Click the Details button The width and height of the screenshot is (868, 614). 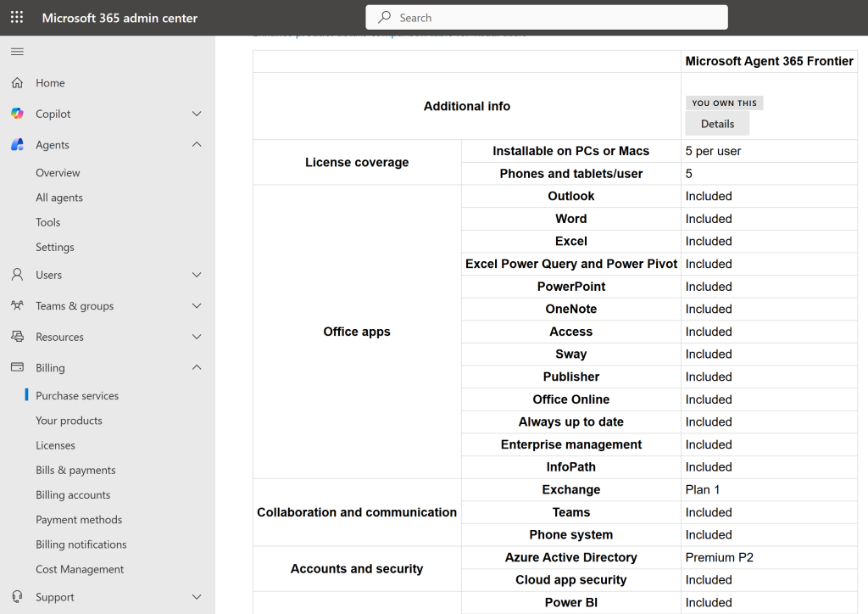[717, 124]
